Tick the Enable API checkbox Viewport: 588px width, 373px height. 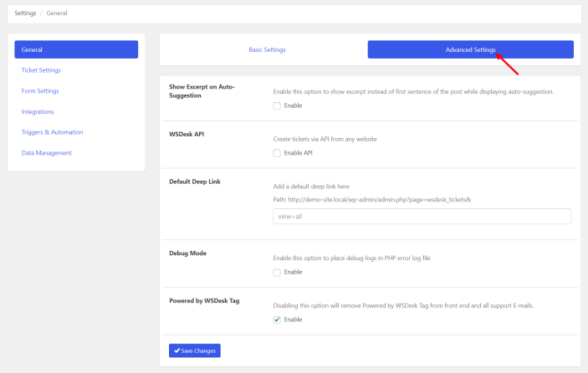[277, 153]
